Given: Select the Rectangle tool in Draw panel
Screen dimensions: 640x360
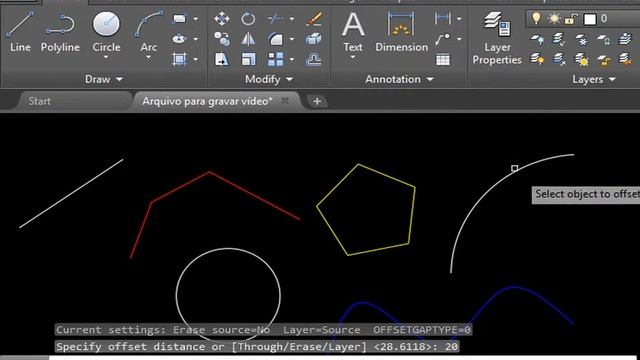Looking at the screenshot, I should pos(179,19).
